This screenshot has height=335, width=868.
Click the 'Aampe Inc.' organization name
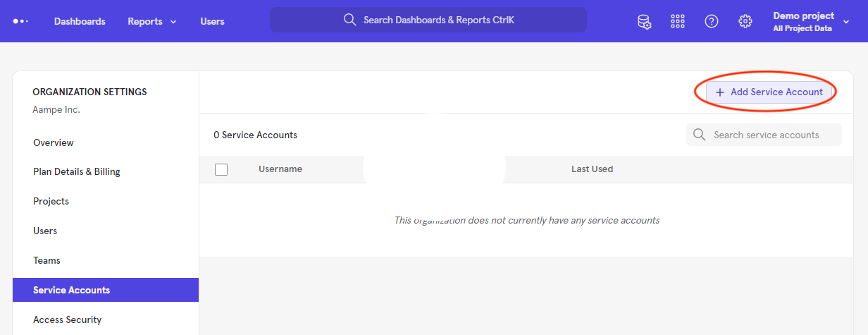56,109
